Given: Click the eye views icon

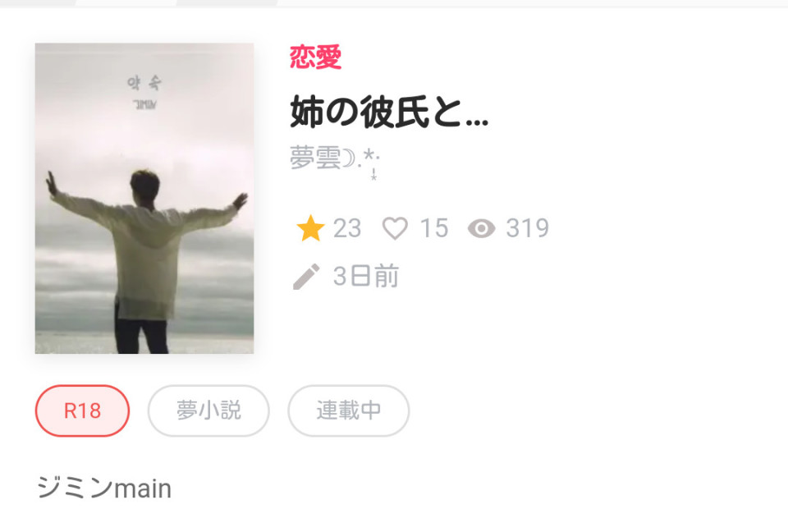Looking at the screenshot, I should [x=482, y=229].
